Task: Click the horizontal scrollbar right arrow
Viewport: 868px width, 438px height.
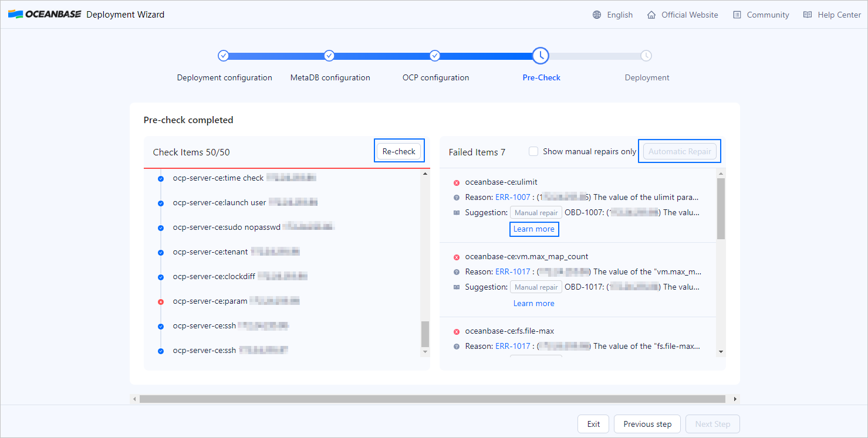Action: click(736, 399)
